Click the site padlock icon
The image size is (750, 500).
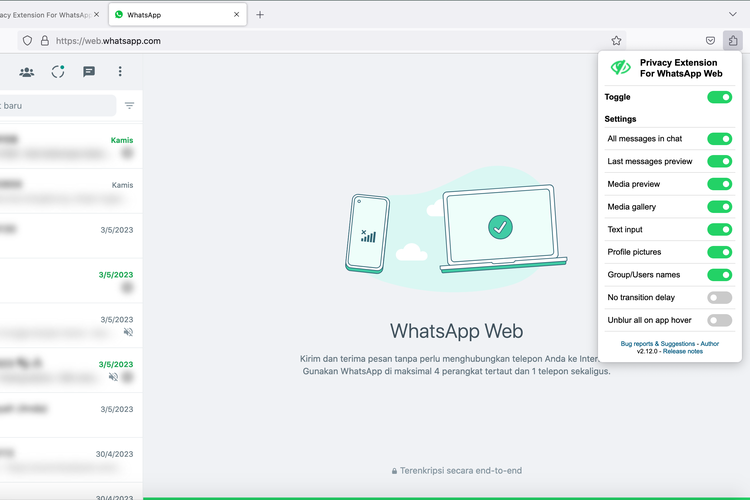(x=44, y=41)
